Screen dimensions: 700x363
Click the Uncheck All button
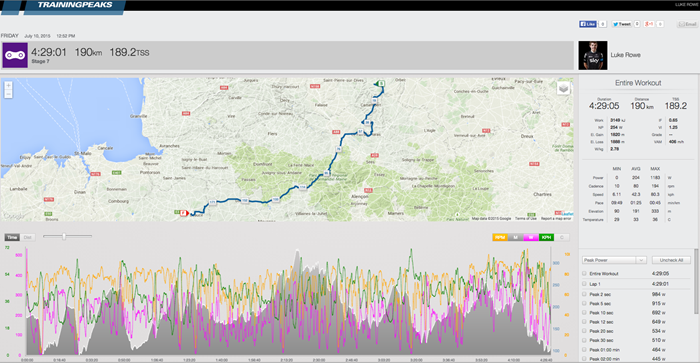pyautogui.click(x=671, y=260)
